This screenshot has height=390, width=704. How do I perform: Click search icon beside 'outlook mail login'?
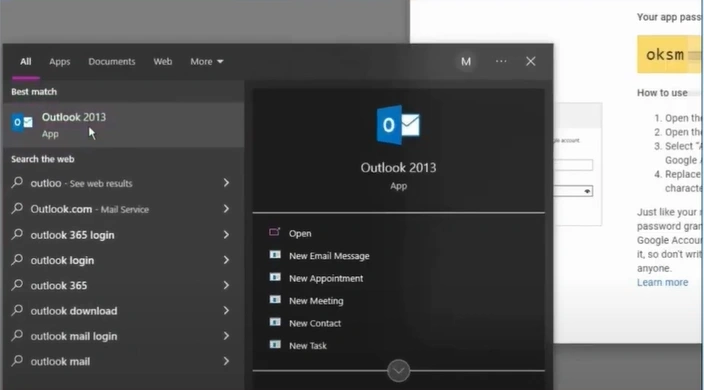(x=17, y=335)
